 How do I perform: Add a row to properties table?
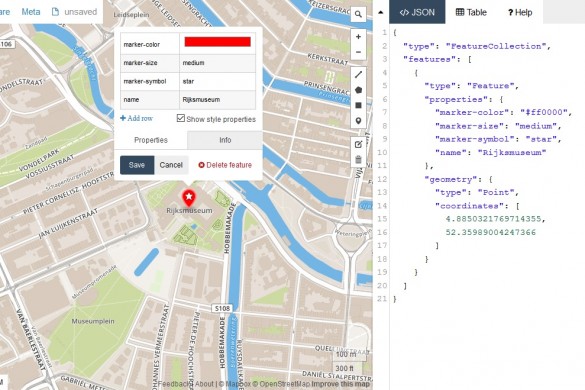pyautogui.click(x=137, y=118)
